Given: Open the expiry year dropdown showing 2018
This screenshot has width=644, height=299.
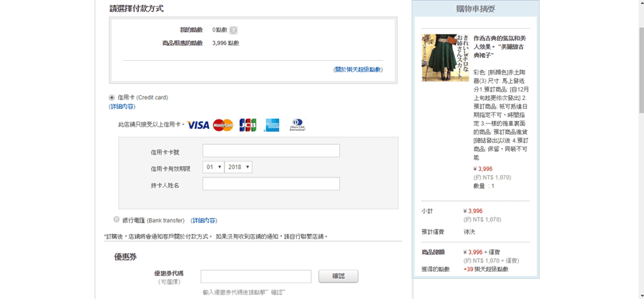Looking at the screenshot, I should coord(238,167).
